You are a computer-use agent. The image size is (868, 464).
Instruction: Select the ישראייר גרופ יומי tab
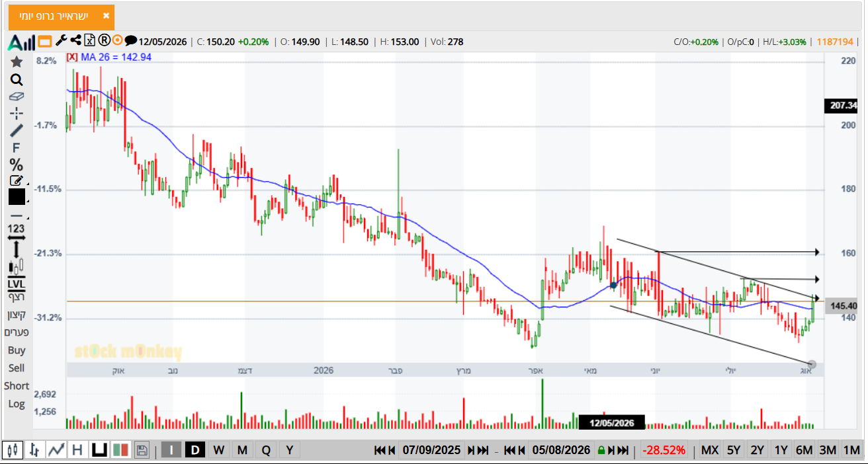point(62,17)
